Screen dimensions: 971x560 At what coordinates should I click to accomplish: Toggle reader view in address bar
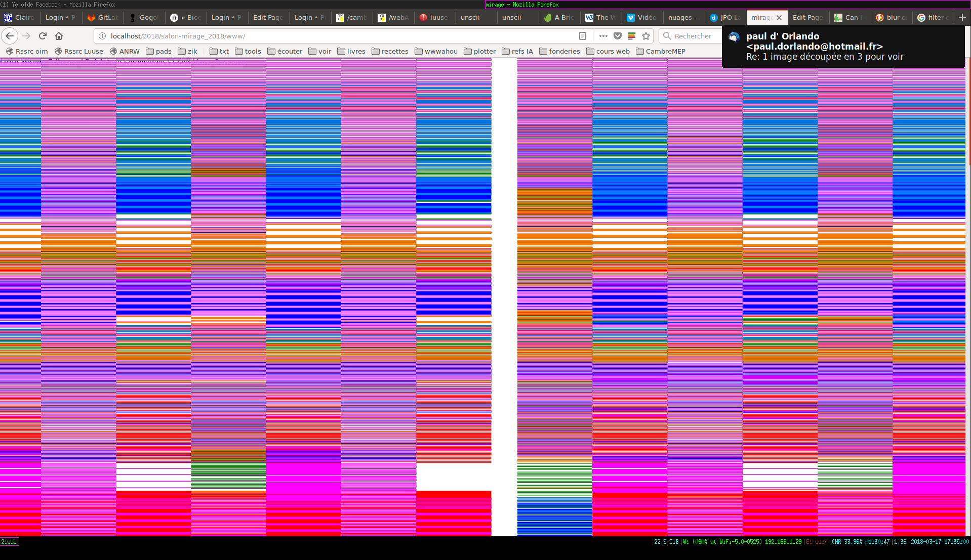point(583,36)
